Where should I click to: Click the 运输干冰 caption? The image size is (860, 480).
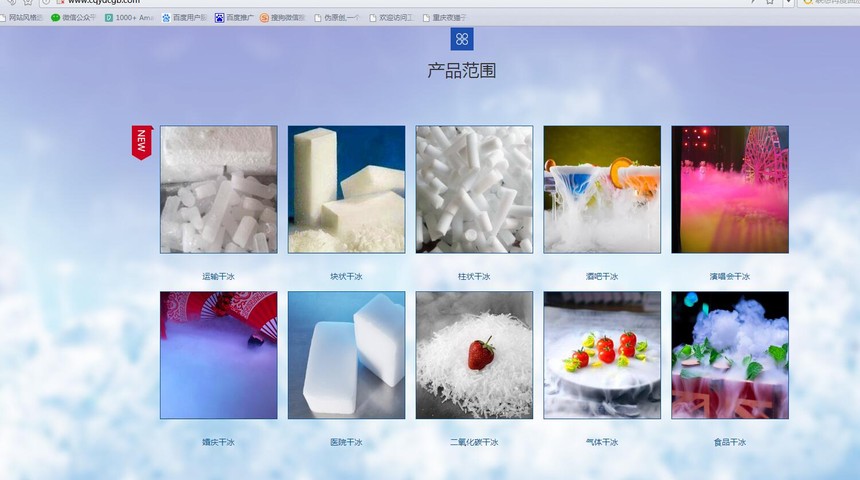(218, 276)
